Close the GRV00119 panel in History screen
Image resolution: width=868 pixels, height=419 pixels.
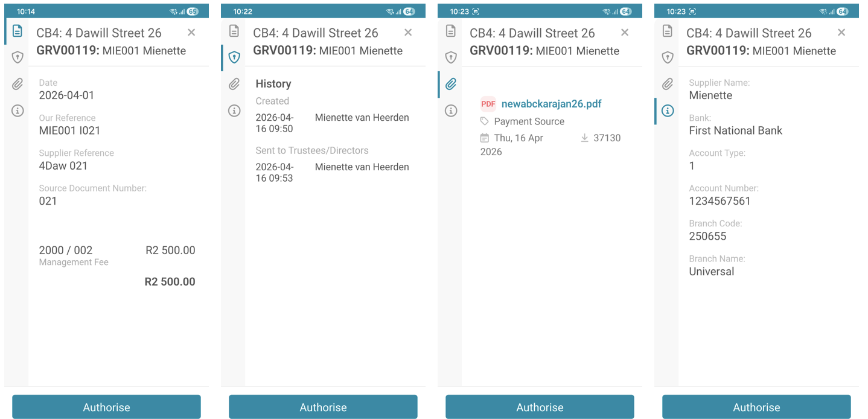408,33
